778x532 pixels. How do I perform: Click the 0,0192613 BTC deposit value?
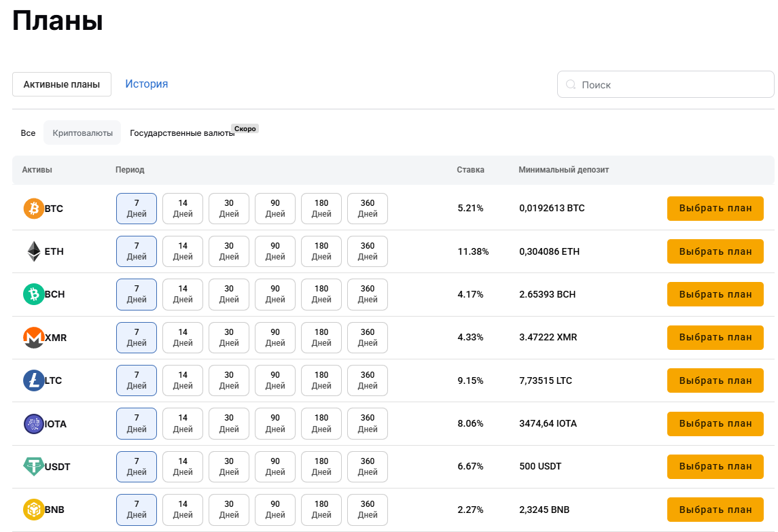[552, 209]
